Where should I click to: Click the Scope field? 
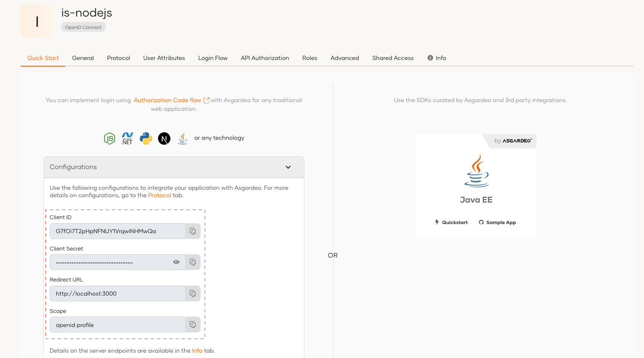point(117,325)
